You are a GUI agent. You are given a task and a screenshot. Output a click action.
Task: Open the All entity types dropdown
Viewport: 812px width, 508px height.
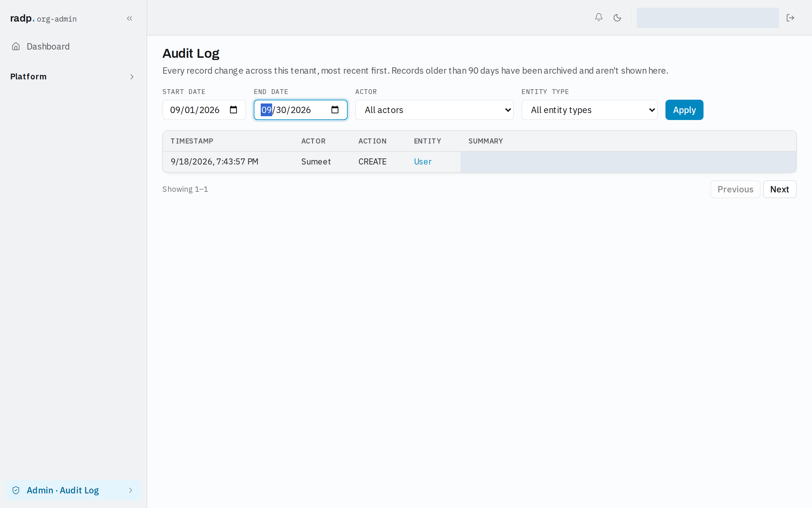click(589, 110)
